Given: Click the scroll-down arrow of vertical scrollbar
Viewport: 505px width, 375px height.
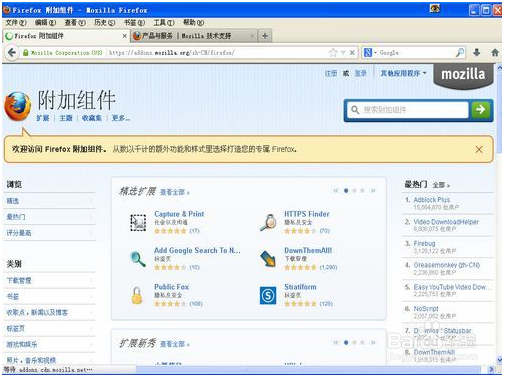Looking at the screenshot, I should click(x=499, y=360).
